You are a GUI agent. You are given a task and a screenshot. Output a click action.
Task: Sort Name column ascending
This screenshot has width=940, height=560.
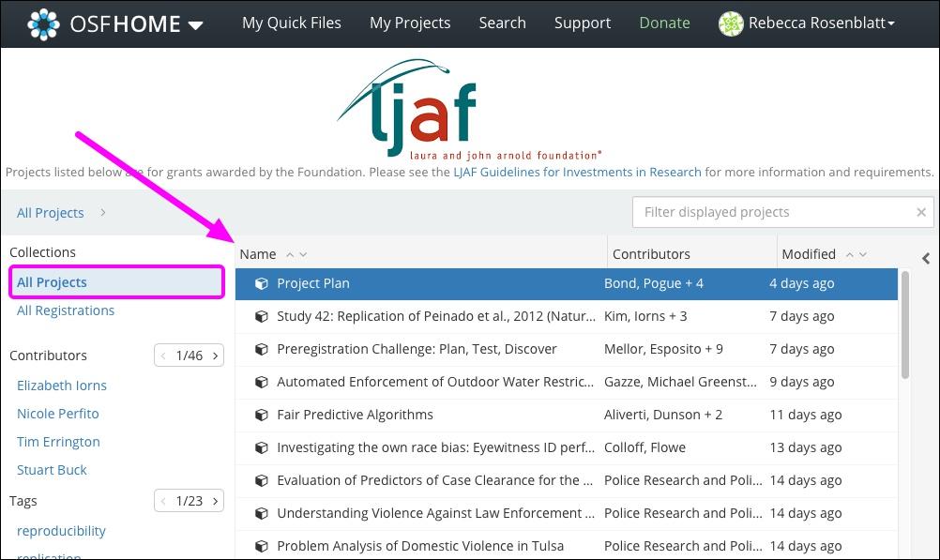[290, 255]
